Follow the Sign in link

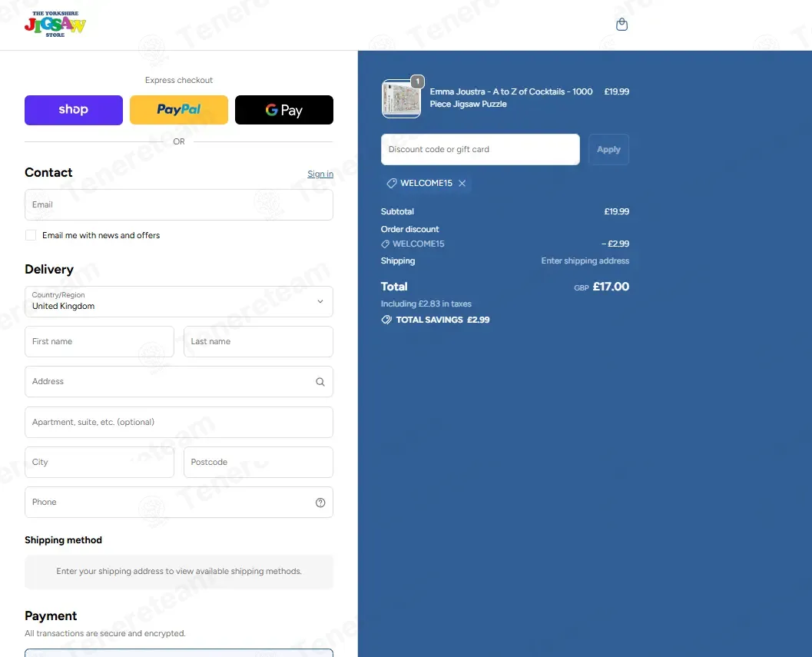coord(320,174)
